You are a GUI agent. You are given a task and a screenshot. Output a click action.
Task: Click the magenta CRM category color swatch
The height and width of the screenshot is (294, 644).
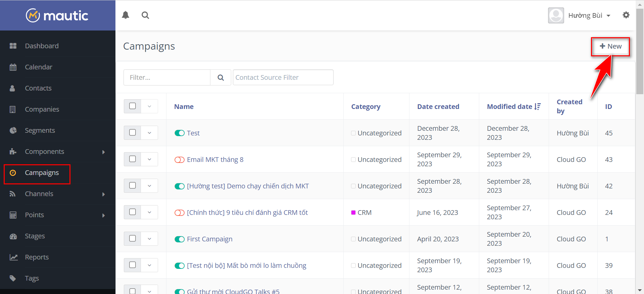click(x=353, y=213)
